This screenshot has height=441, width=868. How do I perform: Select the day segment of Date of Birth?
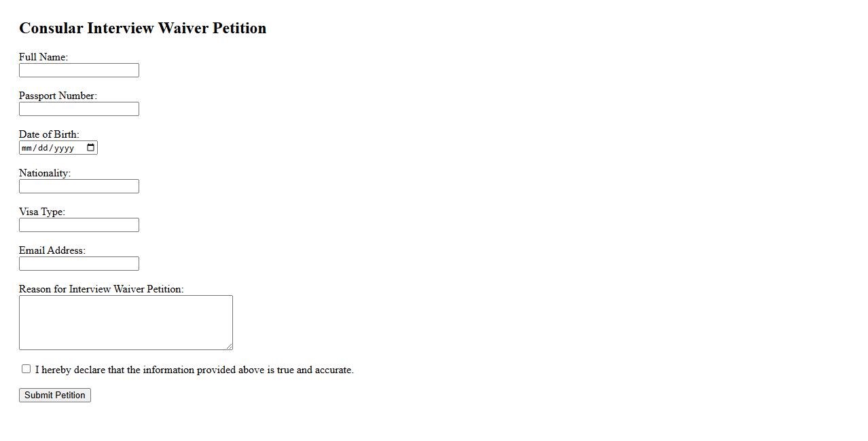pos(43,148)
